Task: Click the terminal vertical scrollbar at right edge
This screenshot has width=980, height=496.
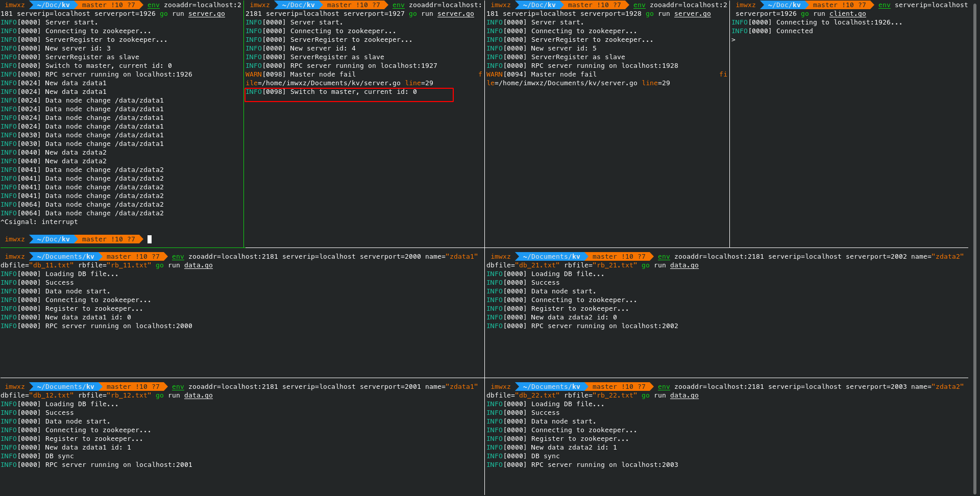Action: click(975, 248)
